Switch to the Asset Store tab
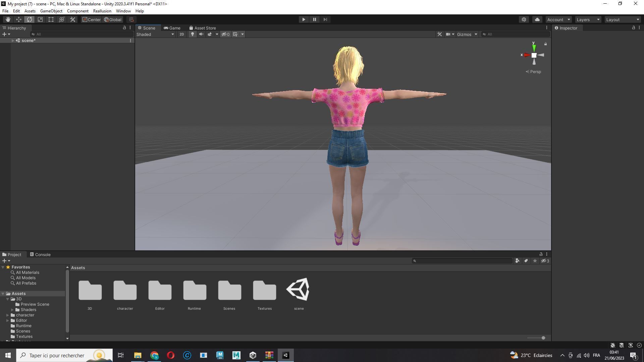644x362 pixels. point(203,28)
